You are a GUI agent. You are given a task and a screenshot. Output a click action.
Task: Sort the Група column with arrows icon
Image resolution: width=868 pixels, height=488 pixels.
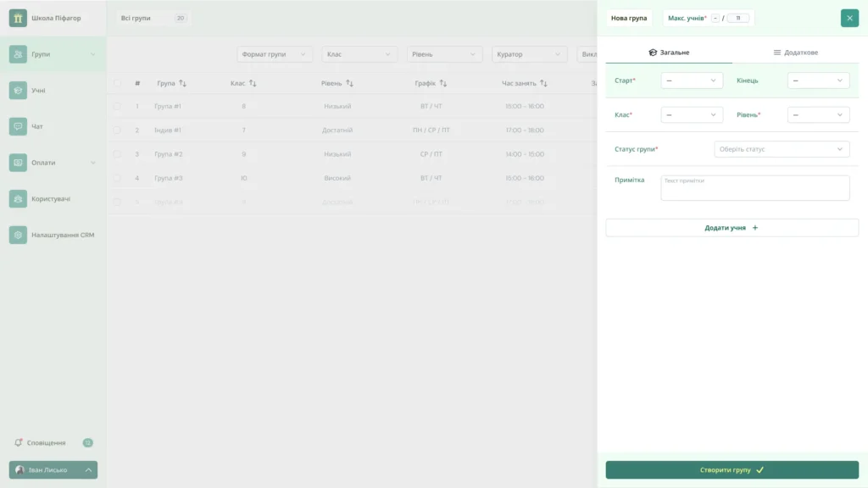pyautogui.click(x=183, y=83)
